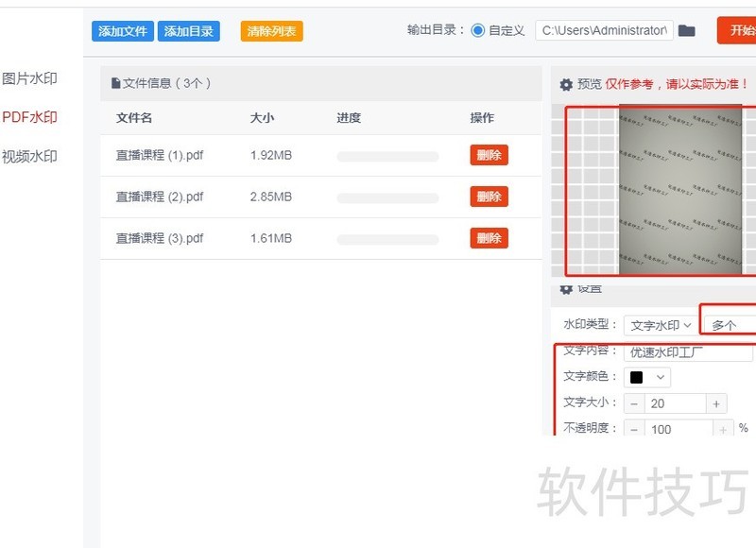
Task: Click the preview gear icon
Action: pos(566,85)
